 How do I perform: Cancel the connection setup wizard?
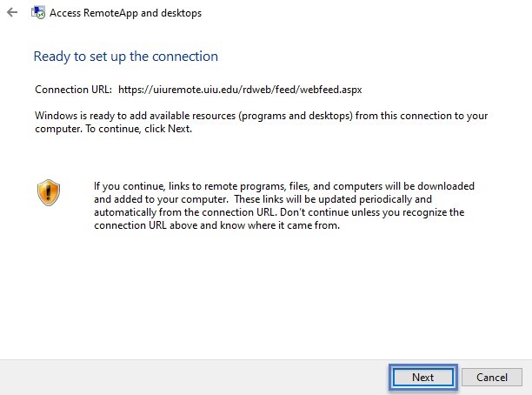click(x=492, y=377)
